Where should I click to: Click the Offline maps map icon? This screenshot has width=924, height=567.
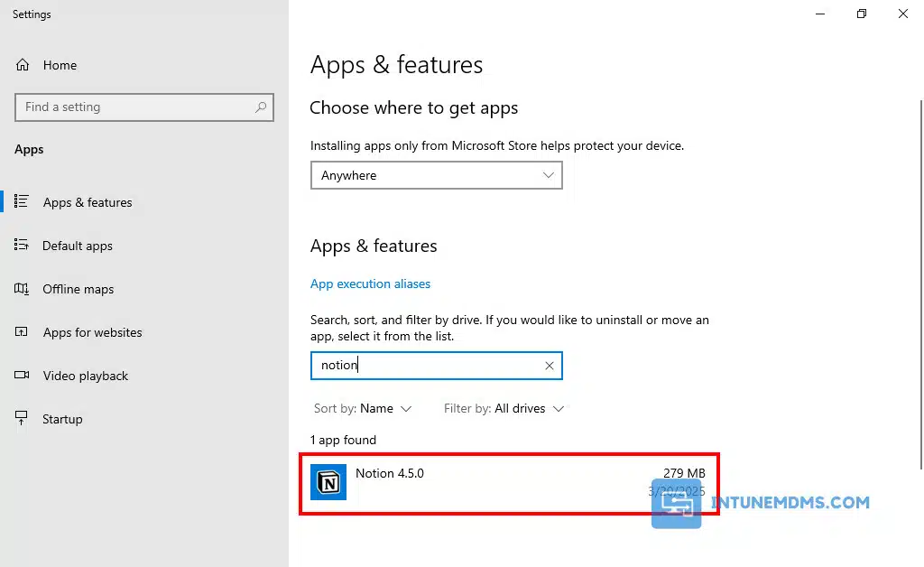click(x=22, y=289)
